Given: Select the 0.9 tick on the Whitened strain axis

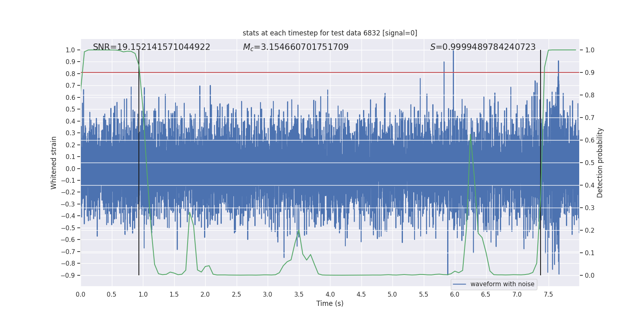Looking at the screenshot, I should click(70, 62).
